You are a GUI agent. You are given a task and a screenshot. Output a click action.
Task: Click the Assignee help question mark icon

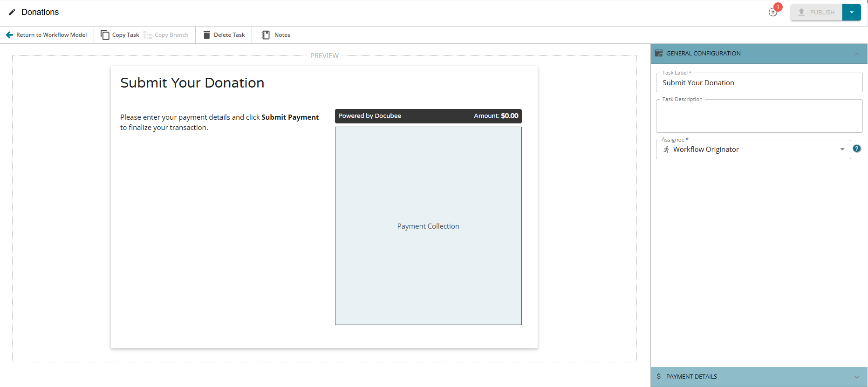coord(857,149)
